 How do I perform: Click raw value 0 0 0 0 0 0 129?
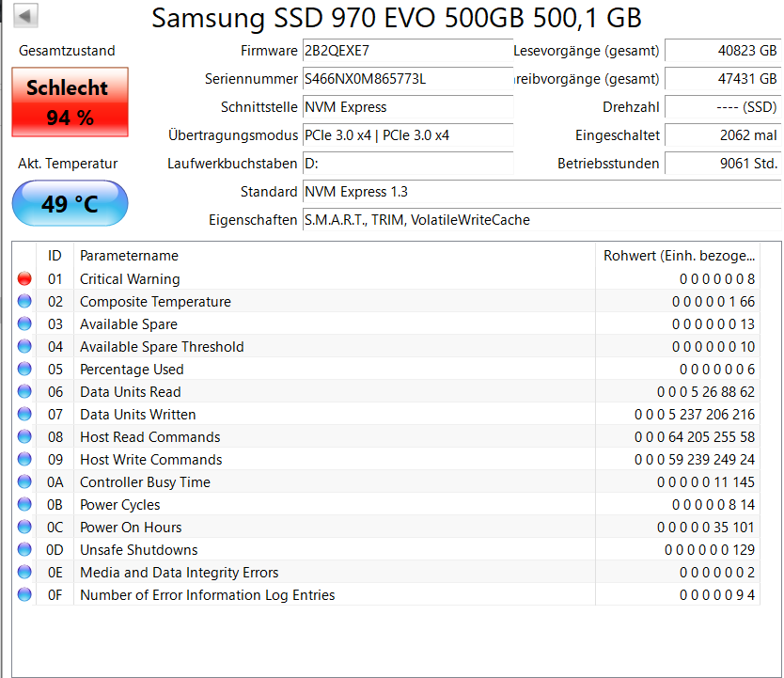click(710, 549)
